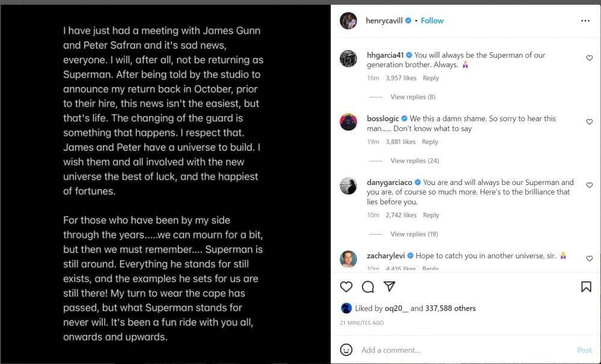Expand View replies (19)
Viewport: 601px width, 364px height.
click(414, 234)
